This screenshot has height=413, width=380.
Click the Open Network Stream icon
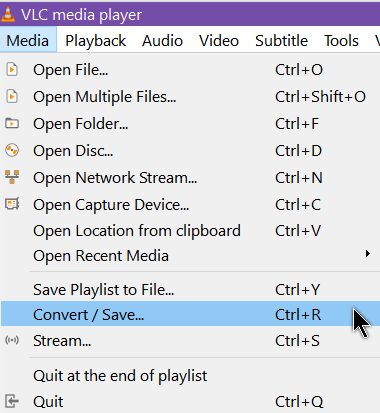click(12, 177)
